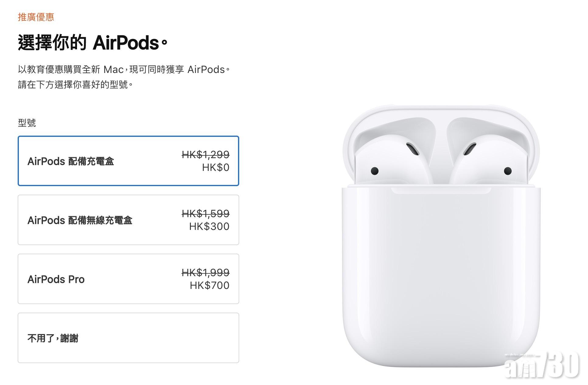Choose the AirPods Pro model option

tap(128, 279)
